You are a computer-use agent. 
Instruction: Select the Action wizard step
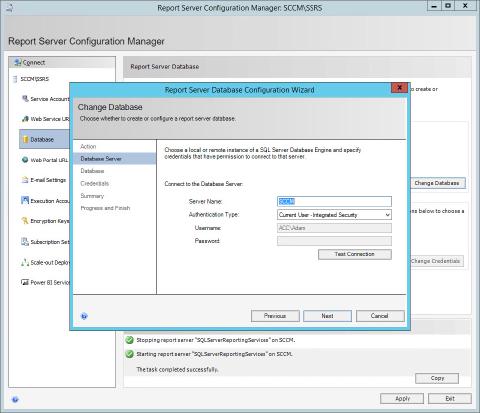click(88, 146)
